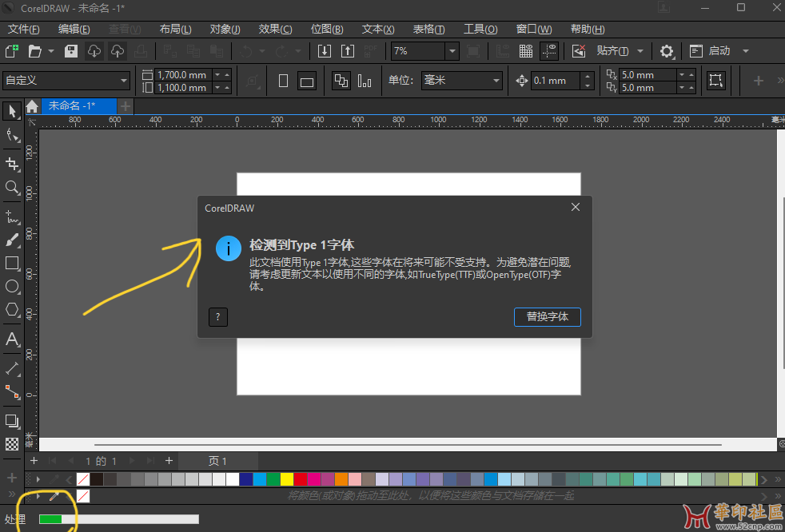The width and height of the screenshot is (785, 532).
Task: Select the 页 1 page tab
Action: click(217, 461)
